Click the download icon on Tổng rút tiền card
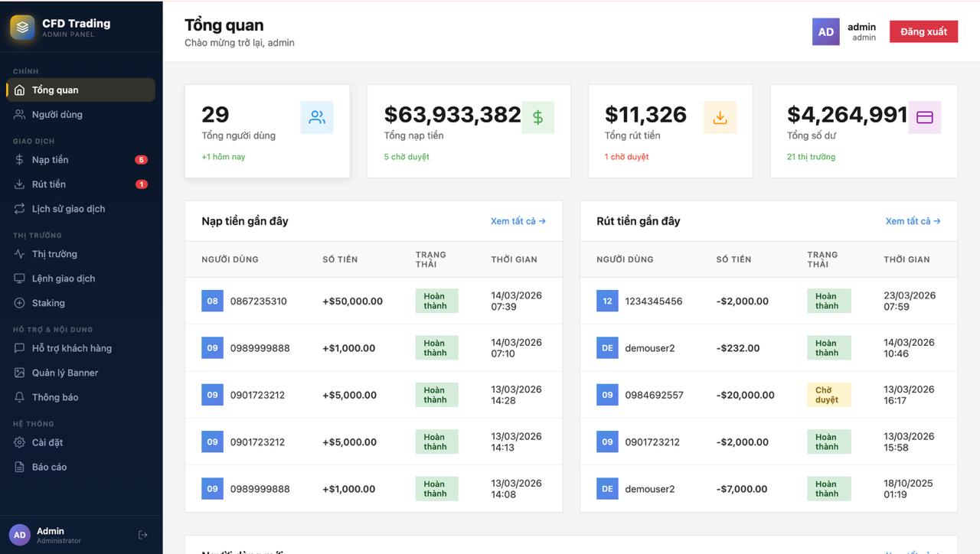Image resolution: width=980 pixels, height=554 pixels. [720, 116]
